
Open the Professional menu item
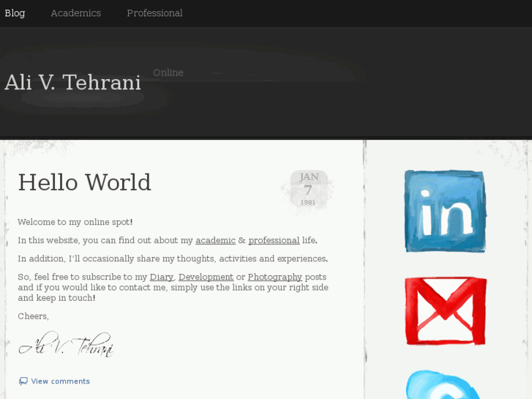pos(154,13)
